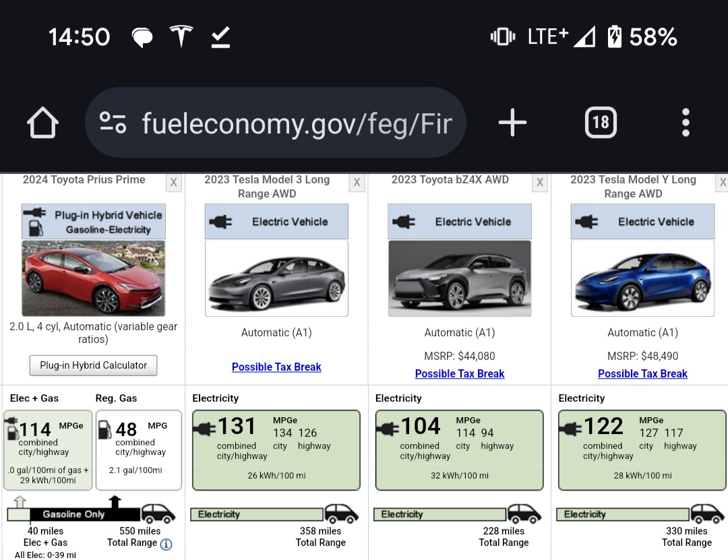Tap the fueleconomy.gov address bar
Screen dimensions: 728x560
point(275,123)
